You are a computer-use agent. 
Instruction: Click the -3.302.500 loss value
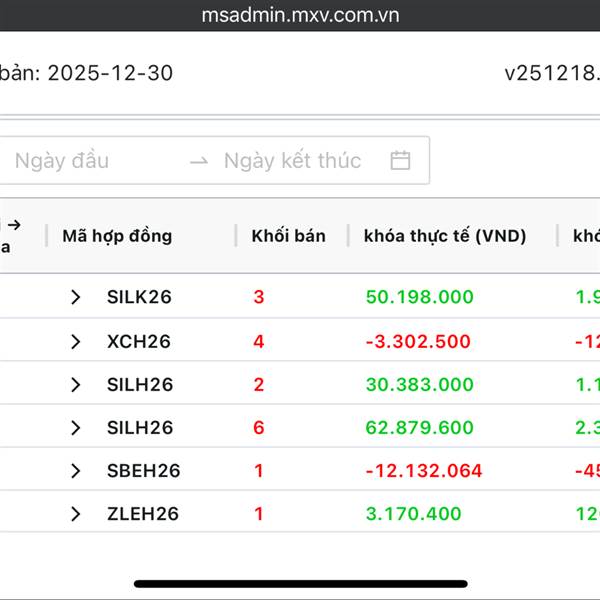tap(418, 341)
